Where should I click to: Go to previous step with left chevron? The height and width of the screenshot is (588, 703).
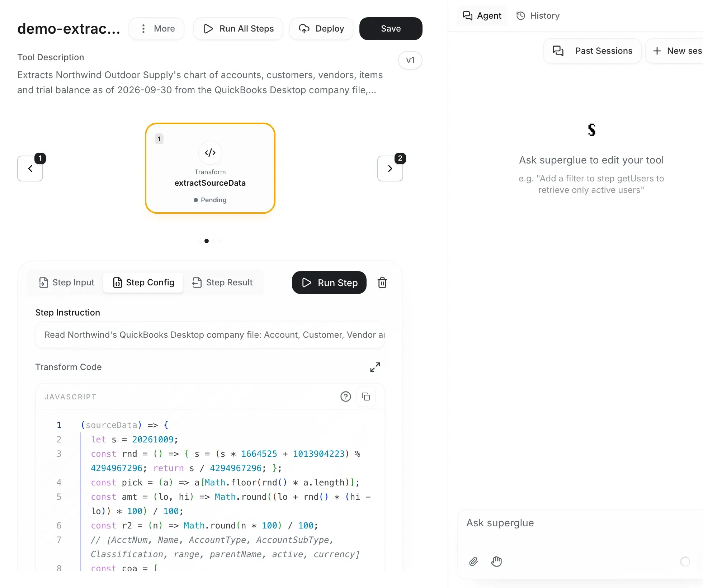tap(30, 169)
